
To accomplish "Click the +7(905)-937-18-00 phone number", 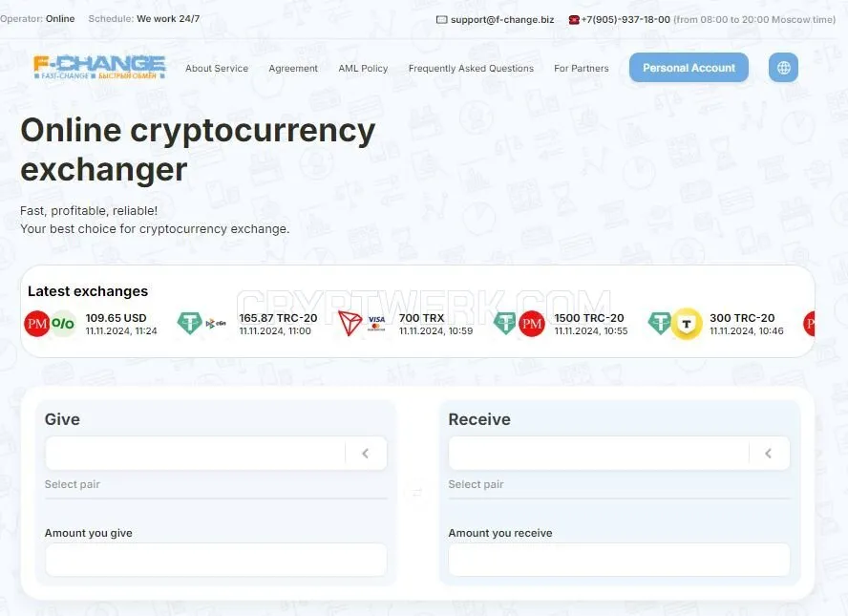I will 625,19.
